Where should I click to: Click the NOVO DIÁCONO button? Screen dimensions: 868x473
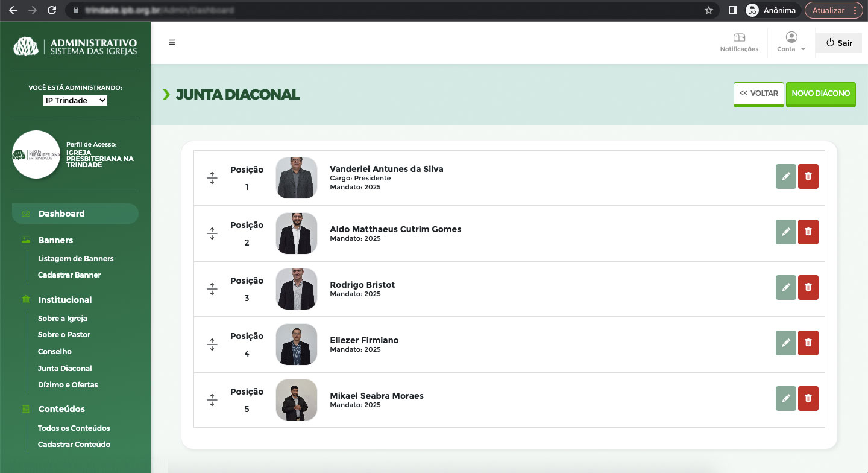[x=820, y=94]
